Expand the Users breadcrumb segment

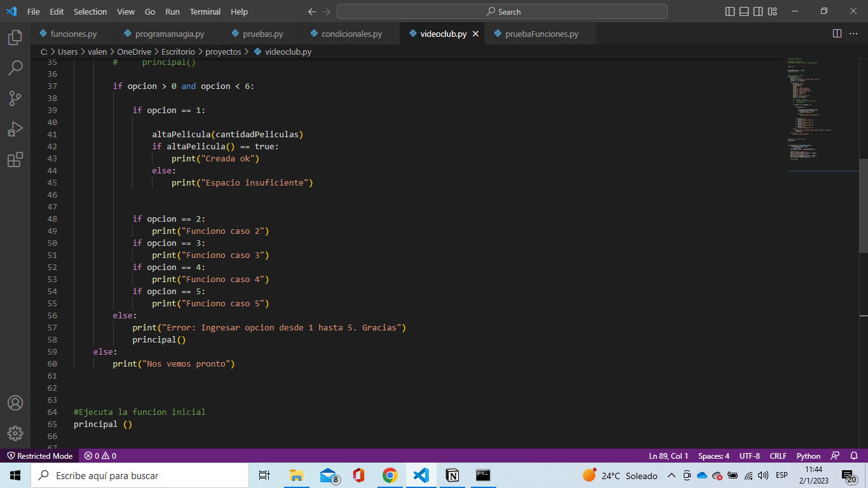(x=67, y=52)
